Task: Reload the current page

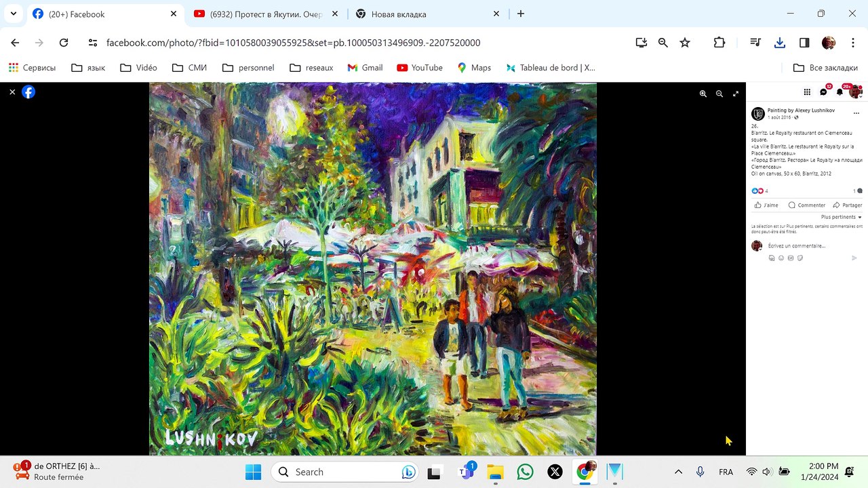Action: pyautogui.click(x=64, y=43)
